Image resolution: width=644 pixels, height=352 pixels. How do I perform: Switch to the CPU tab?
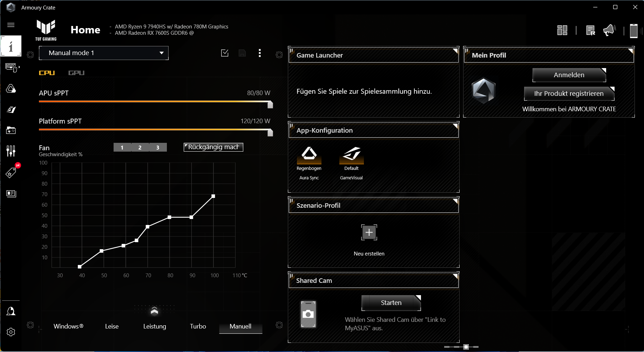click(47, 73)
